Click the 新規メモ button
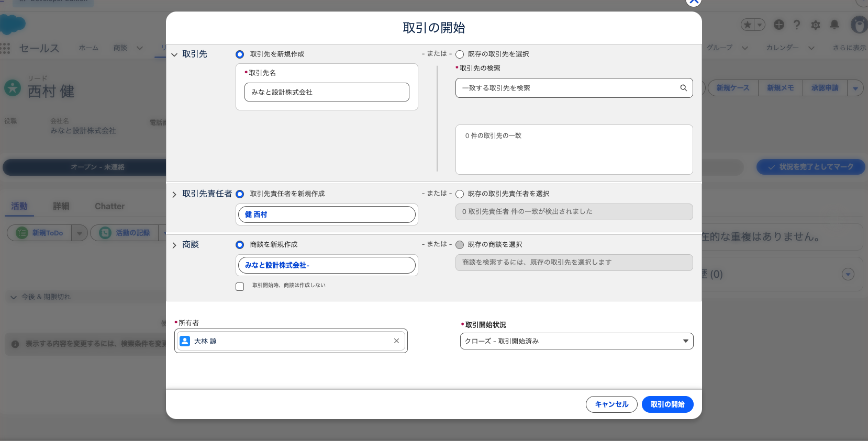The width and height of the screenshot is (868, 441). tap(781, 88)
